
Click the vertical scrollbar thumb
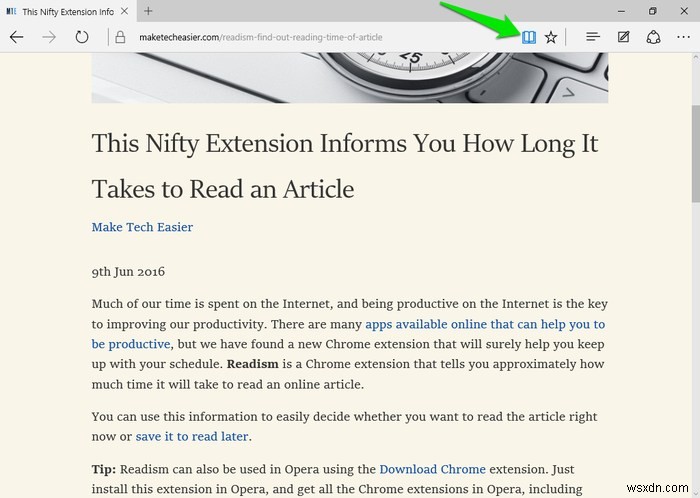coord(696,153)
